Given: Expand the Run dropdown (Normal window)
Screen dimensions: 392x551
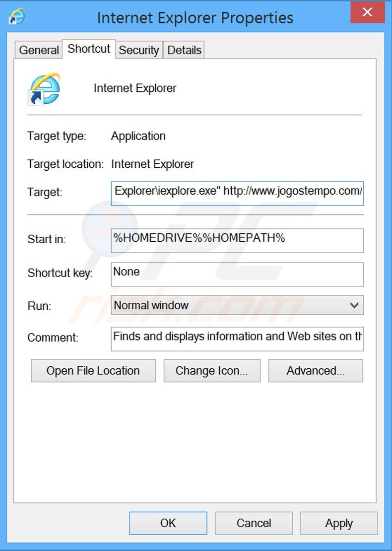Looking at the screenshot, I should [x=237, y=305].
